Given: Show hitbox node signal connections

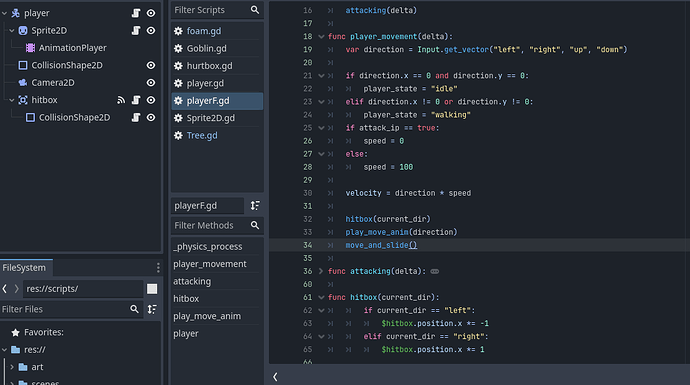Looking at the screenshot, I should (x=121, y=100).
